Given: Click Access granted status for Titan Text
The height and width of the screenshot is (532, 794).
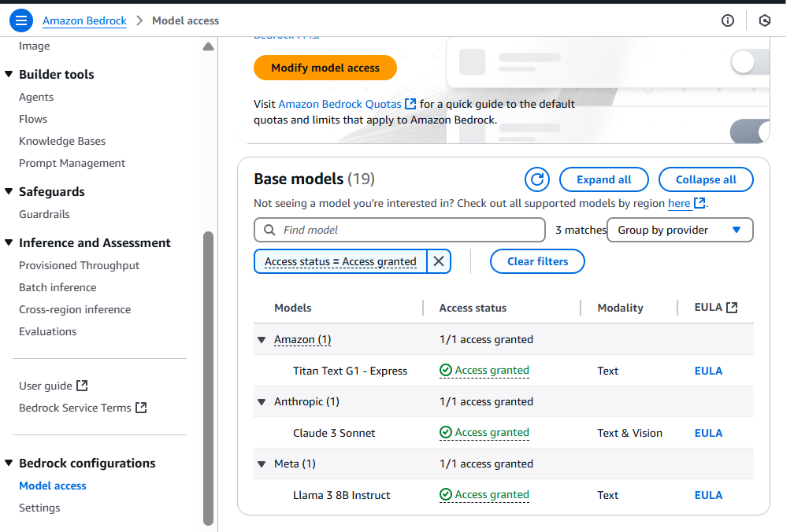Looking at the screenshot, I should 492,371.
